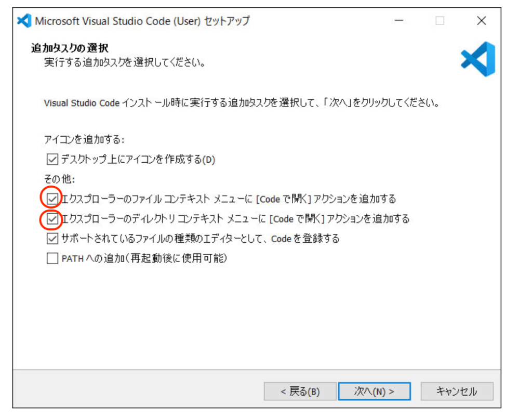Viewport: 532px width, 418px height.
Task: Click the greyed-out maximize button
Action: [x=440, y=21]
